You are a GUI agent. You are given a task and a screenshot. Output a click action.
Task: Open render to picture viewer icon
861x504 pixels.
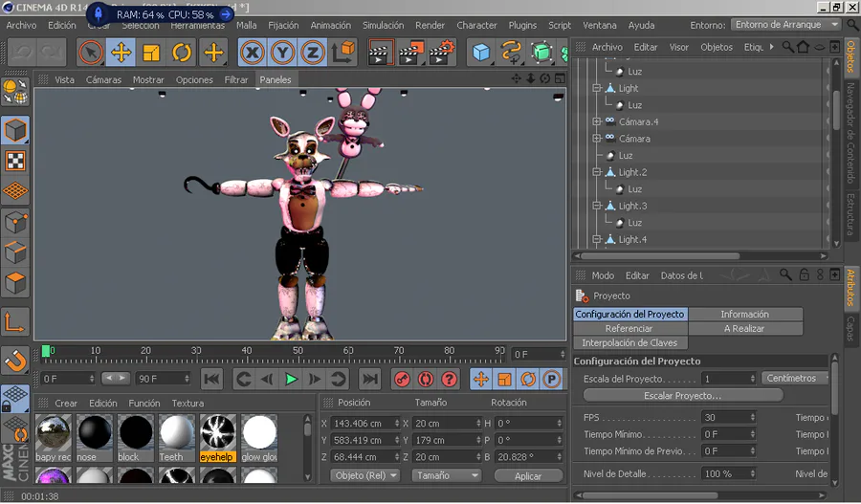[410, 53]
